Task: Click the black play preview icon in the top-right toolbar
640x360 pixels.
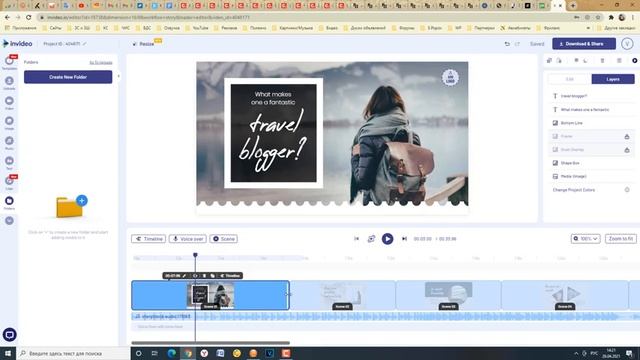Action: click(634, 60)
